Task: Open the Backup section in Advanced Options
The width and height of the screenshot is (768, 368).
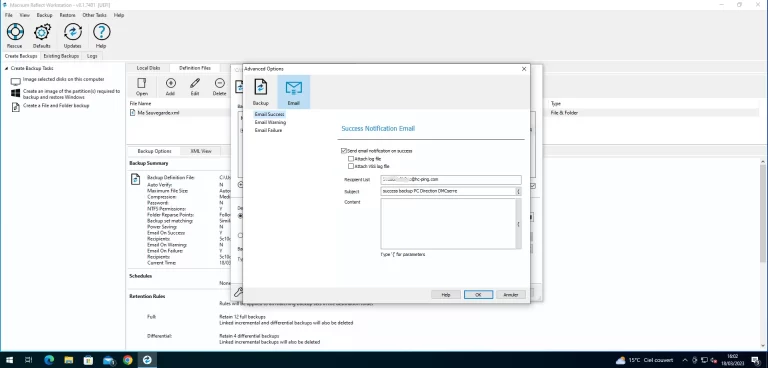Action: click(x=261, y=92)
